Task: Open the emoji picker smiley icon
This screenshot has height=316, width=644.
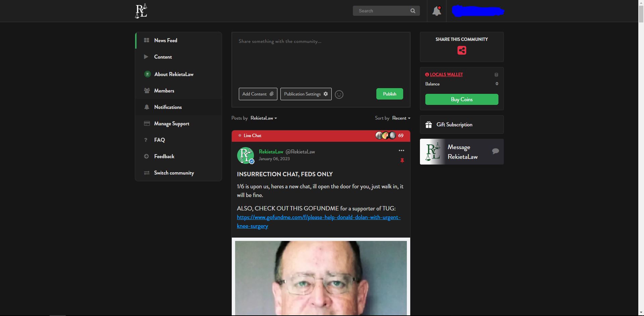Action: point(339,94)
